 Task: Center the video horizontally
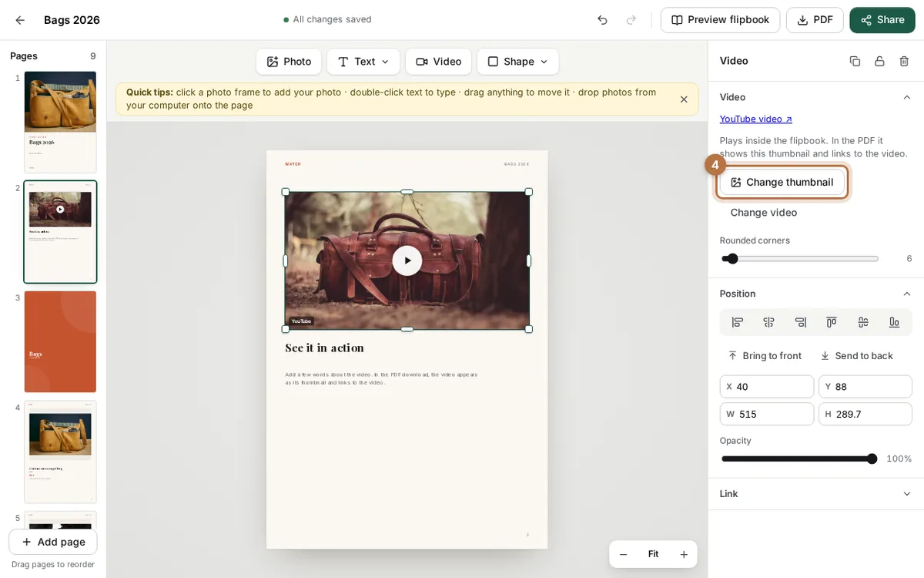768,322
